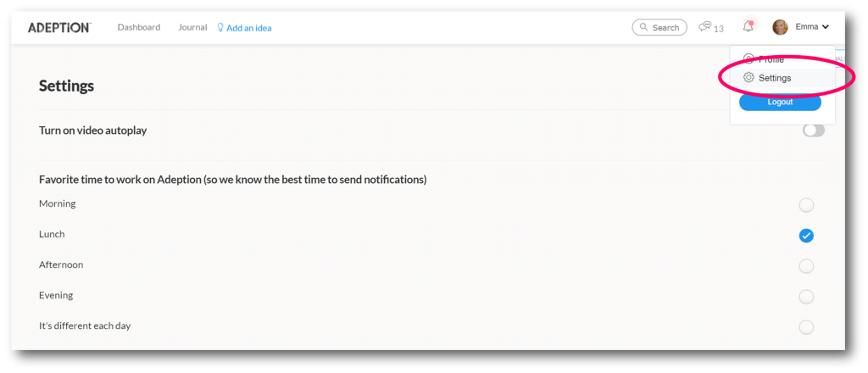
Task: Collapse the Emma user dropdown arrow
Action: [x=826, y=27]
